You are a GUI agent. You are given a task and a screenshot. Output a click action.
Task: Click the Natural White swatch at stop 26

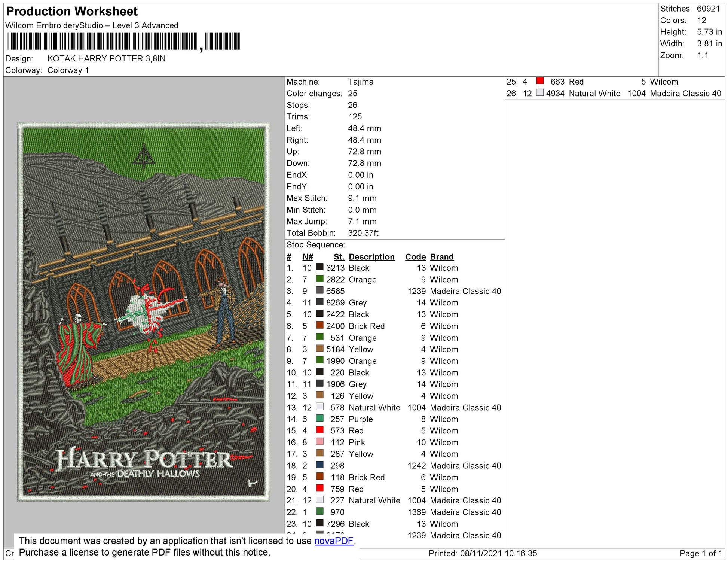(540, 94)
